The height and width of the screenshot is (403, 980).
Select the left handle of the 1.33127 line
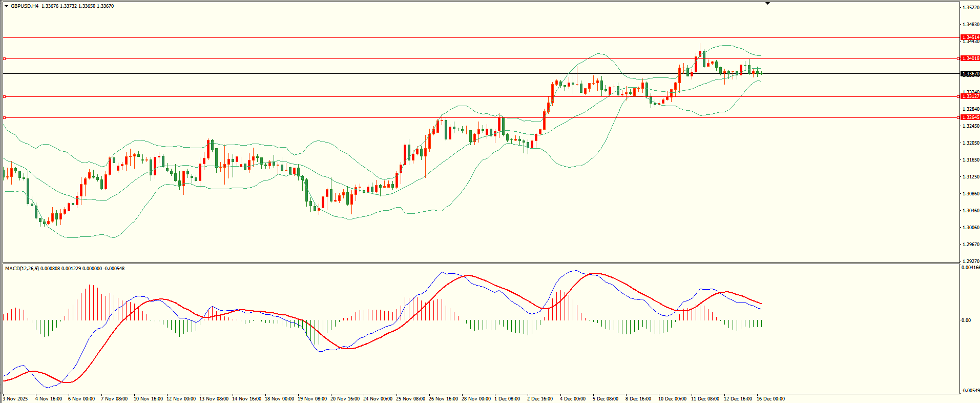click(x=4, y=96)
